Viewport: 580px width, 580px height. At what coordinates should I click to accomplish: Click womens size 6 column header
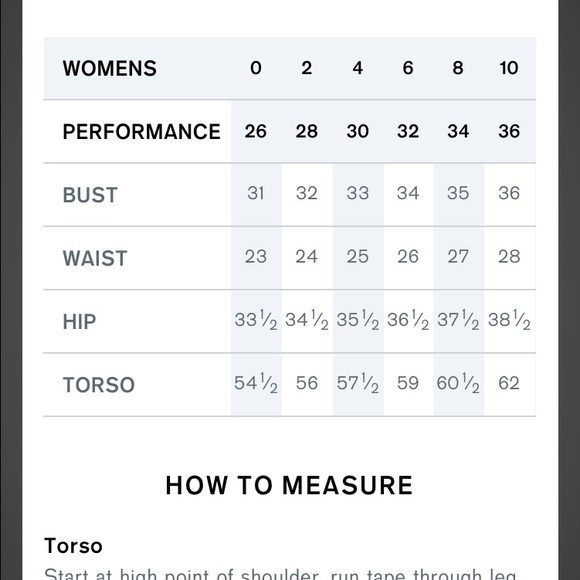click(x=408, y=68)
